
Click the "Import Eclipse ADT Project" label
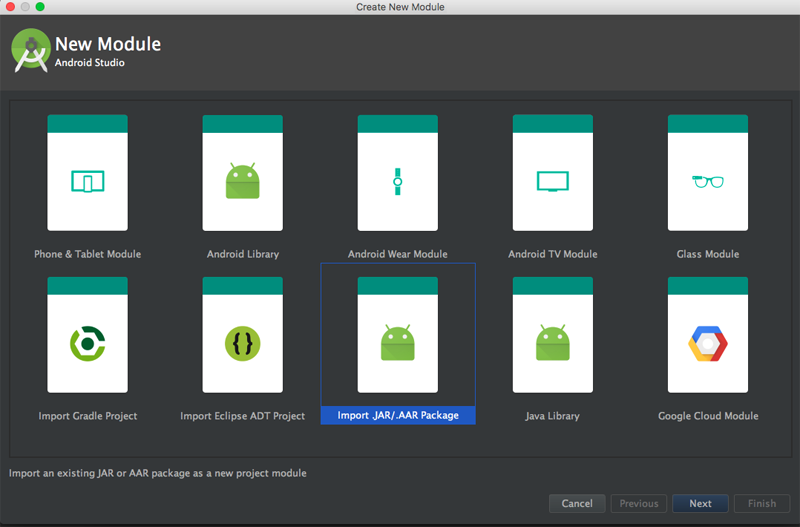click(242, 416)
